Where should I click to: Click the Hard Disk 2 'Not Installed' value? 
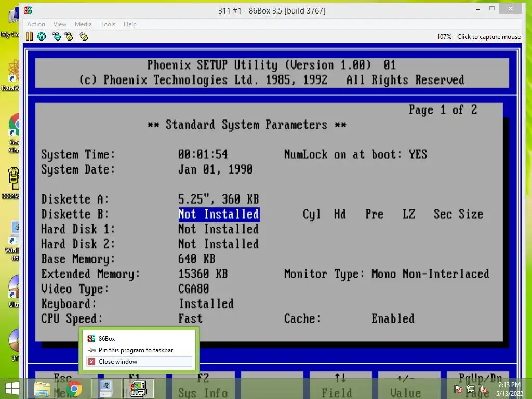(219, 244)
